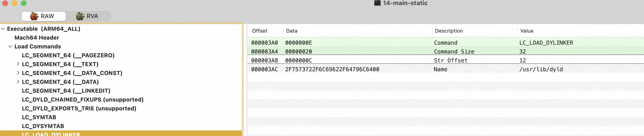Screen dimensions: 644x136
Task: Select LC_SYMTAB in the tree
Action: point(39,118)
